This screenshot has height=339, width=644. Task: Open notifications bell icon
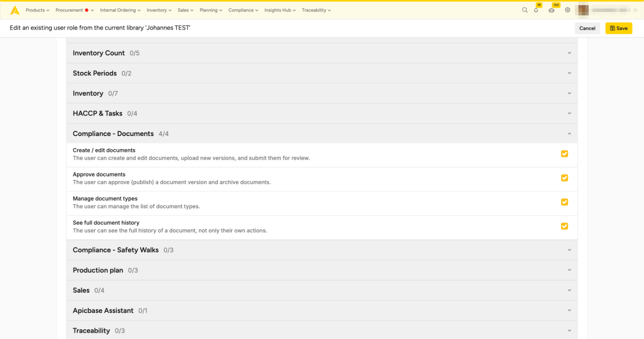[x=536, y=10]
